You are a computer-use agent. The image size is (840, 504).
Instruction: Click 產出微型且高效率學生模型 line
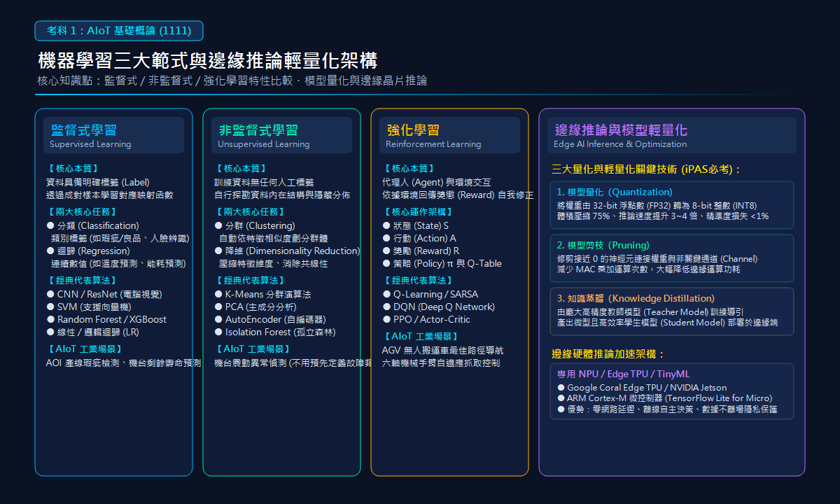click(x=667, y=322)
